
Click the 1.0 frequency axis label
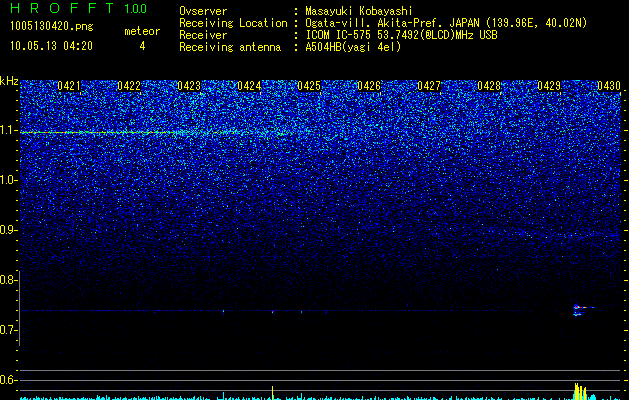click(9, 180)
